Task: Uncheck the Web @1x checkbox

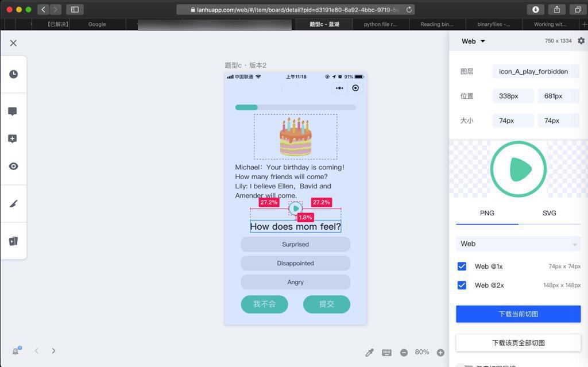Action: pos(462,266)
